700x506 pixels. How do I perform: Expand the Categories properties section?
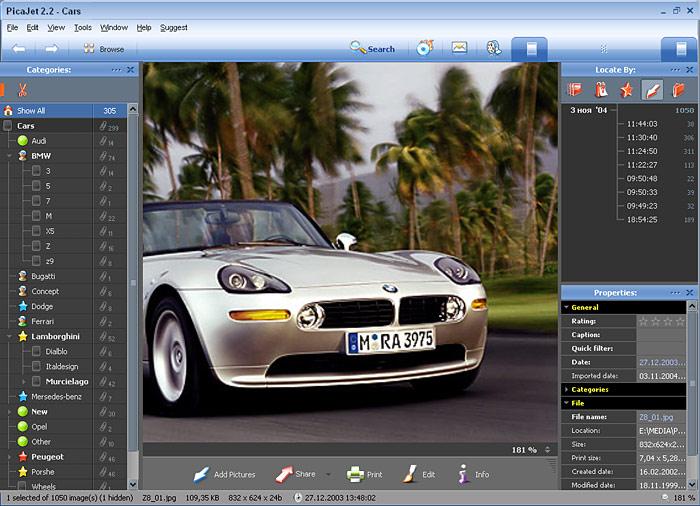tap(566, 389)
